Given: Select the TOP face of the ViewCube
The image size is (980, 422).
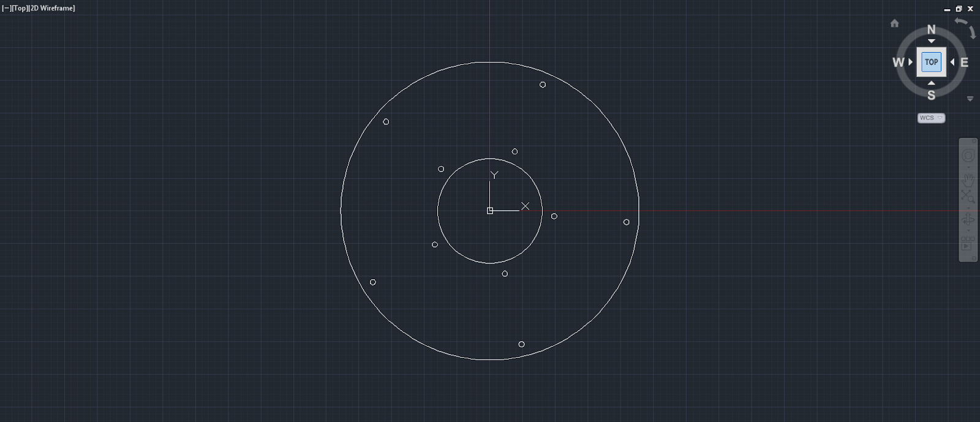Looking at the screenshot, I should pyautogui.click(x=931, y=62).
